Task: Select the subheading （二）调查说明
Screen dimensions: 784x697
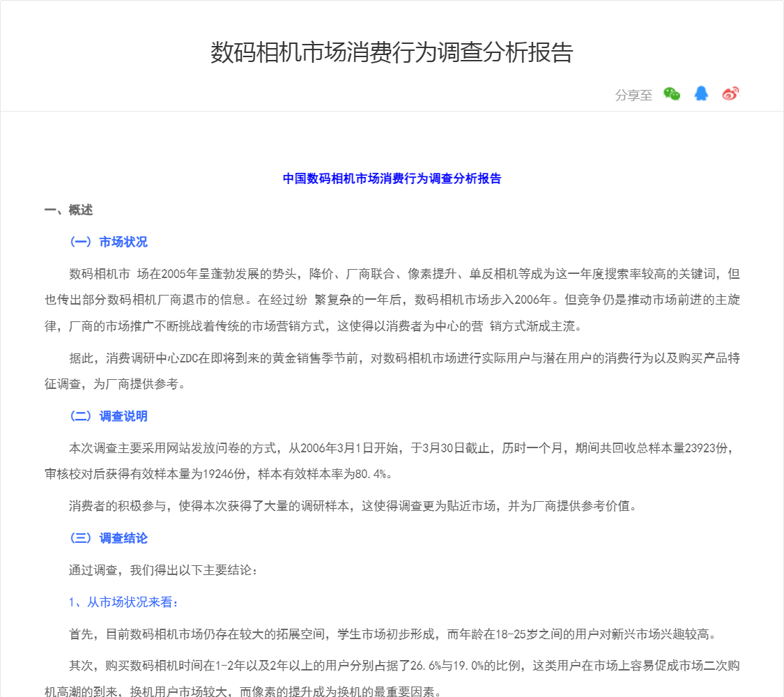Action: (108, 416)
